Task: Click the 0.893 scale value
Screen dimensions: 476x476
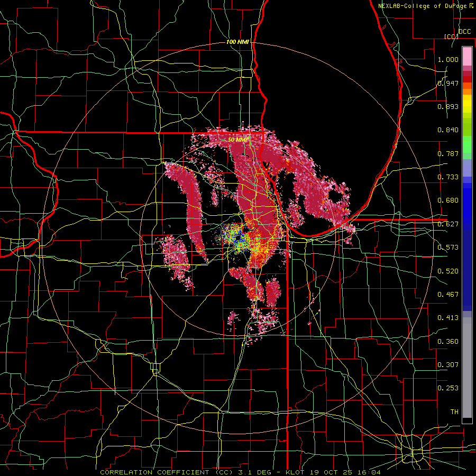Action: click(x=448, y=106)
